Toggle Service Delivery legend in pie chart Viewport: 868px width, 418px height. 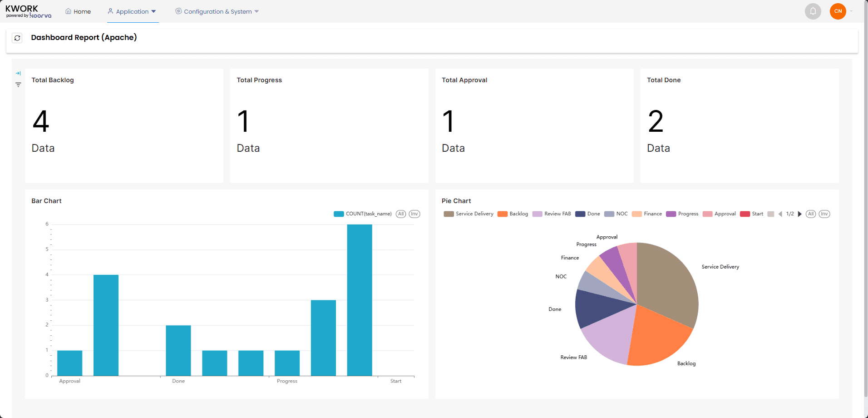click(x=469, y=214)
